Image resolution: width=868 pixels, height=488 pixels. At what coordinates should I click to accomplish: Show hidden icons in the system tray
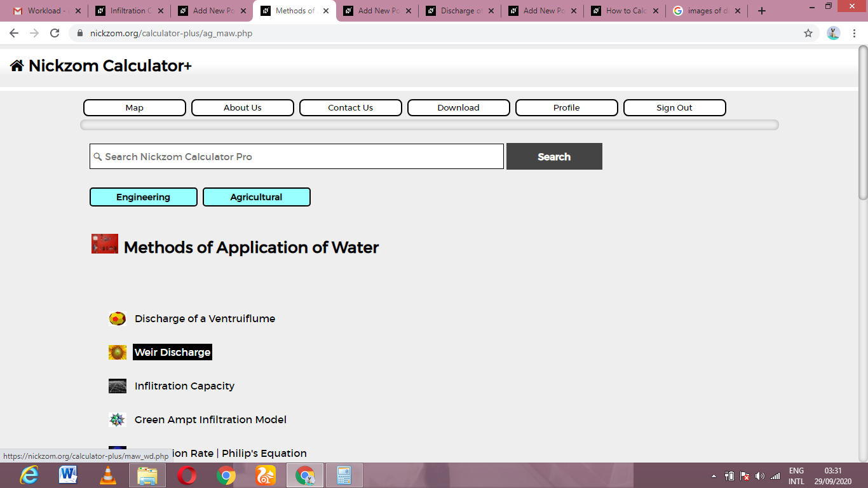[714, 476]
